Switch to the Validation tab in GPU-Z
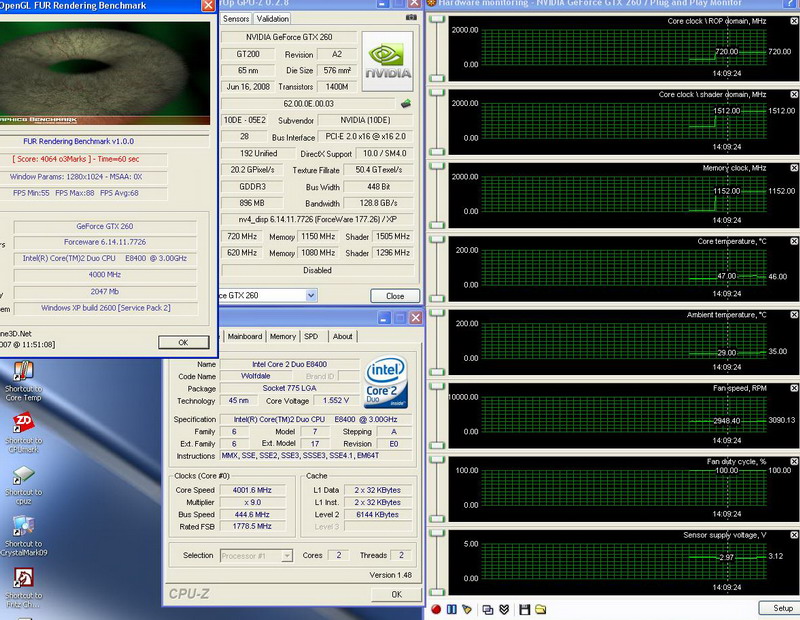Image resolution: width=800 pixels, height=620 pixels. point(272,18)
